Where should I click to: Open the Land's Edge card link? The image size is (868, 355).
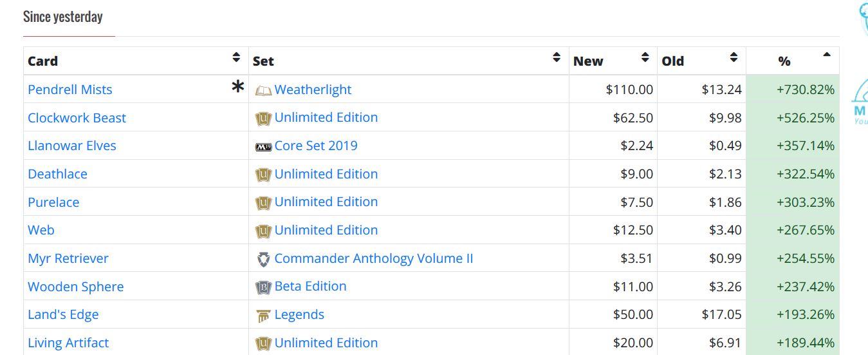(x=63, y=314)
